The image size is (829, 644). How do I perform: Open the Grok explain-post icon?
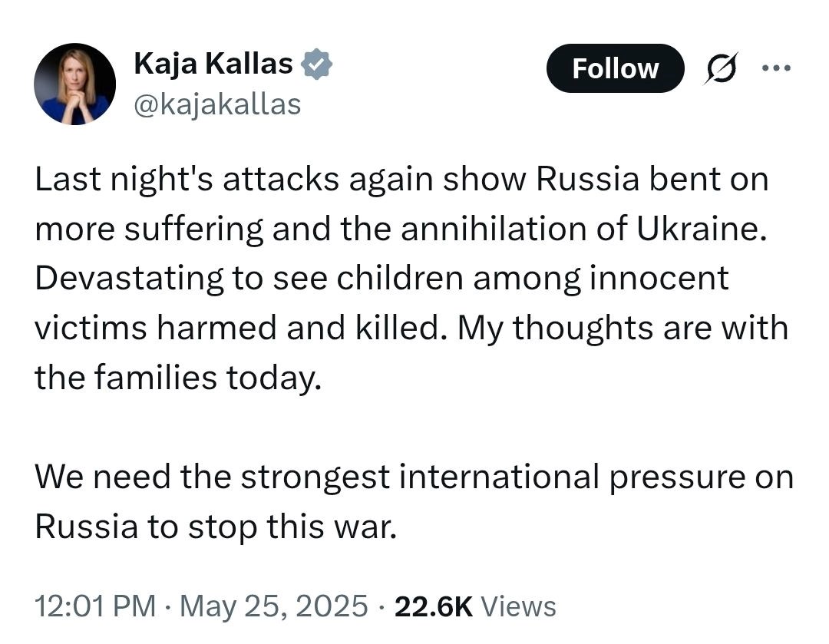pos(720,68)
